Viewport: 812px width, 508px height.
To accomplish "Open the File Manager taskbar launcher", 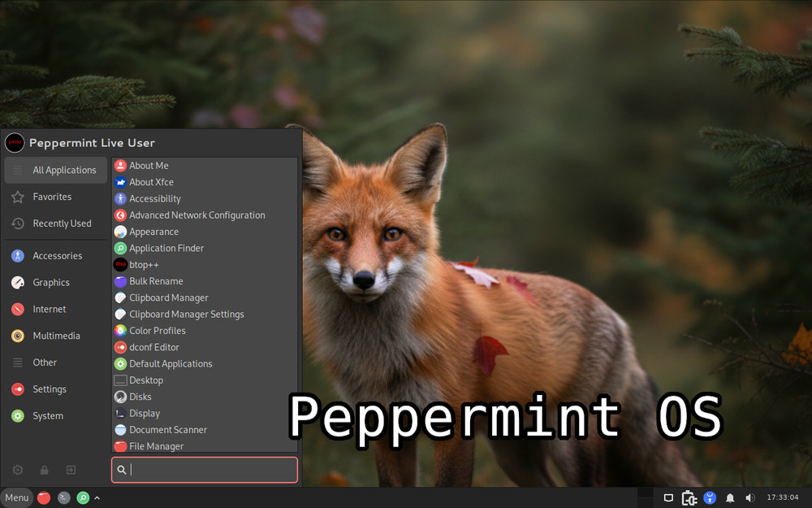I will (x=44, y=497).
